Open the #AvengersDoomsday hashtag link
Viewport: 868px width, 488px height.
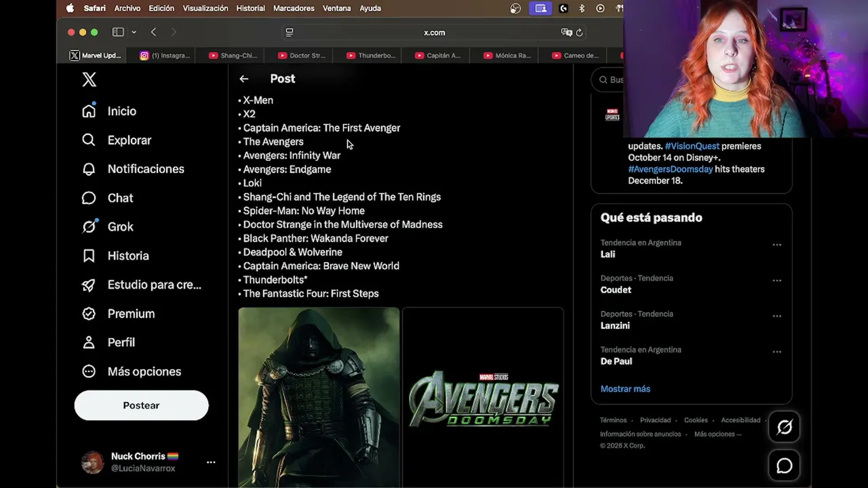click(670, 169)
